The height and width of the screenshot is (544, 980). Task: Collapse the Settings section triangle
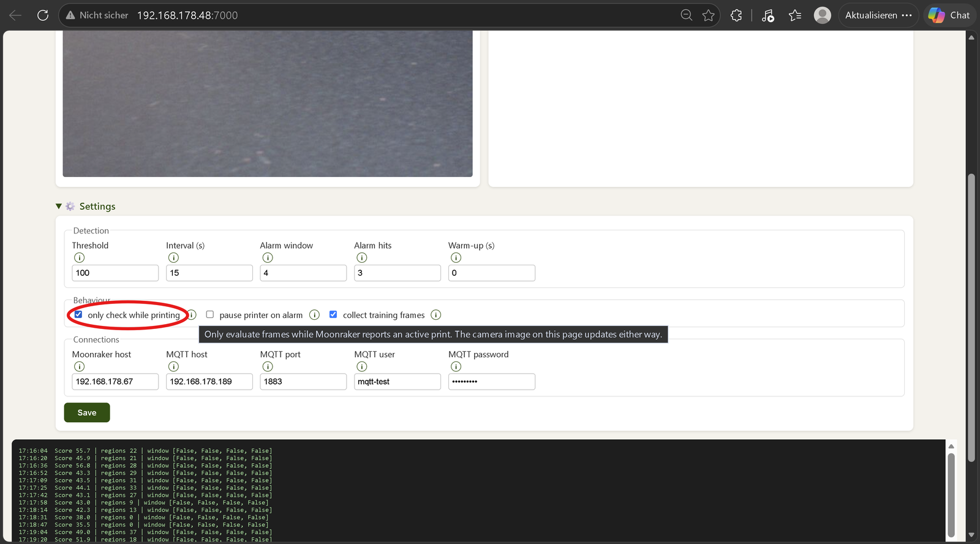59,206
